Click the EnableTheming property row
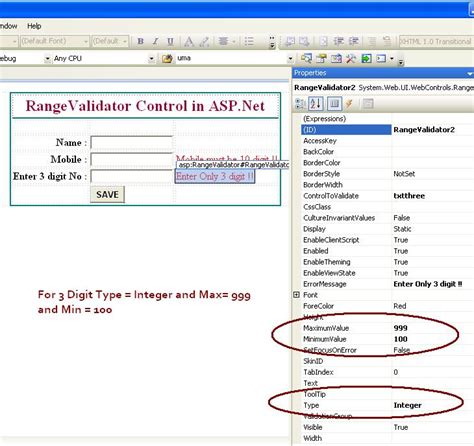This screenshot has height=446, width=474. [x=387, y=262]
